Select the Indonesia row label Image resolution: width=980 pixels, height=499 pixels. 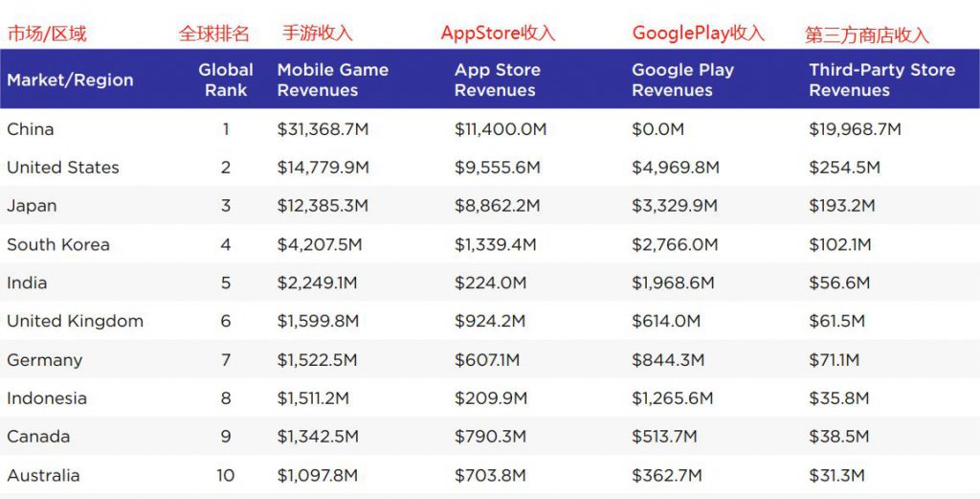(x=47, y=398)
